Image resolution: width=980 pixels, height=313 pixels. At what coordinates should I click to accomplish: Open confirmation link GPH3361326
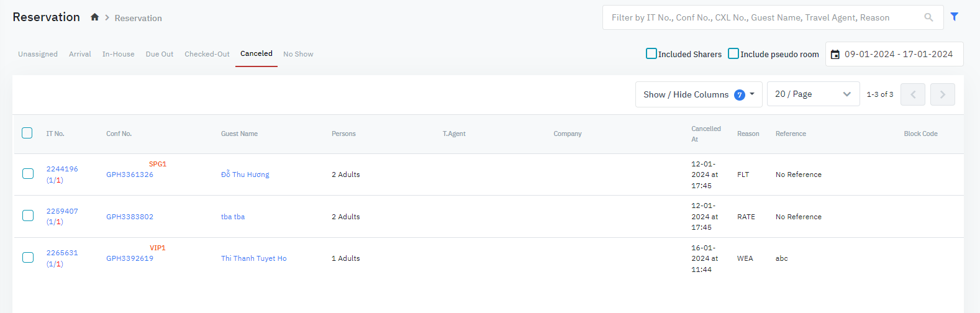(130, 175)
